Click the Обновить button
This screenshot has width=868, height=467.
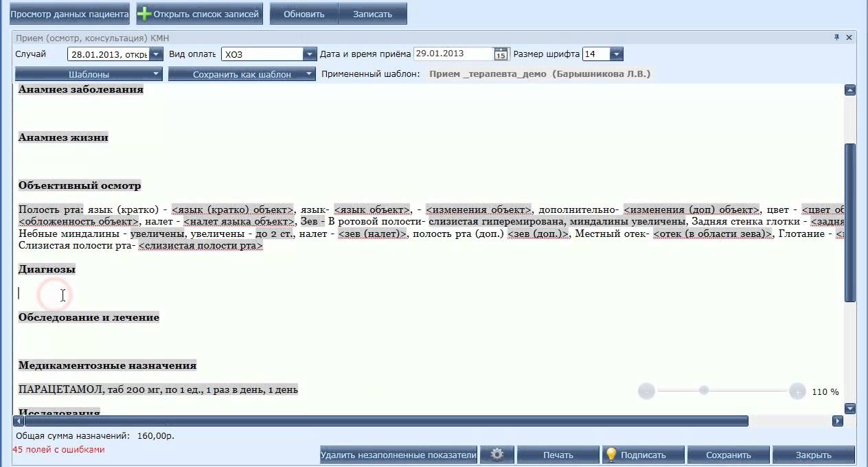point(304,14)
